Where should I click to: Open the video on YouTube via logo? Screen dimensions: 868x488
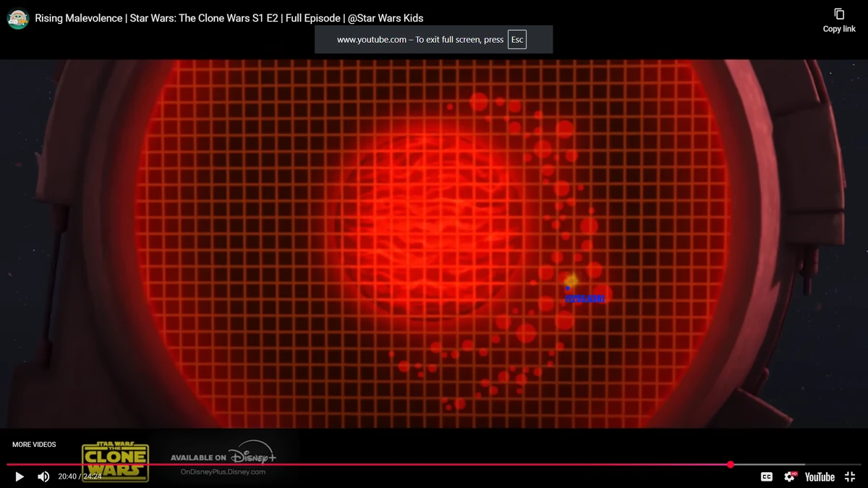tap(820, 476)
